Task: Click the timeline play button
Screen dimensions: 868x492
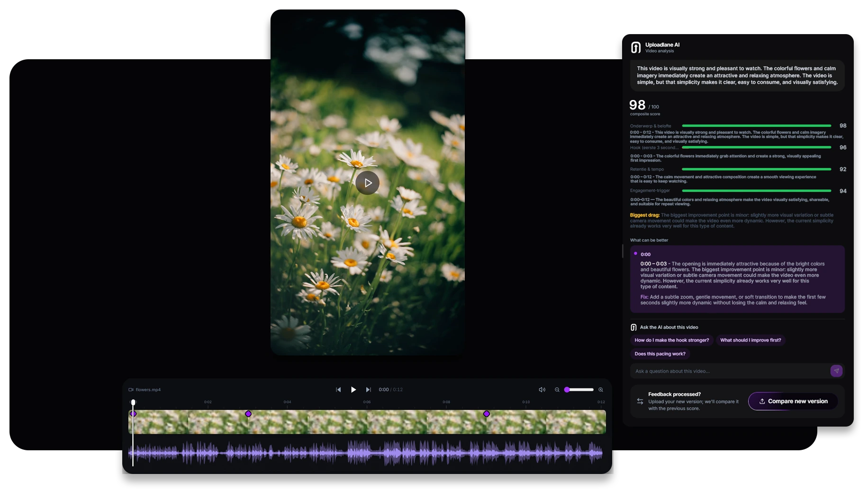Action: (353, 390)
